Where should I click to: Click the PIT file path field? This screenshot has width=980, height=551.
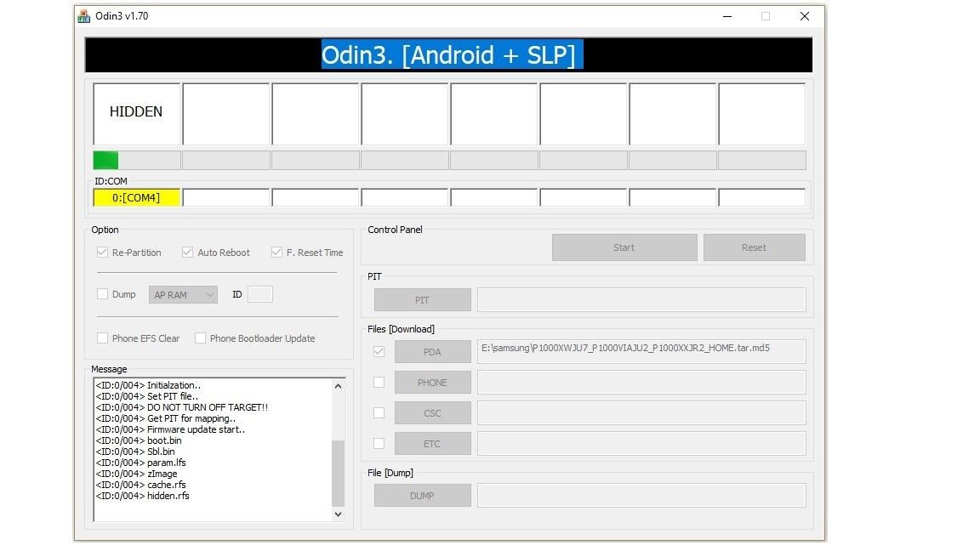[641, 300]
